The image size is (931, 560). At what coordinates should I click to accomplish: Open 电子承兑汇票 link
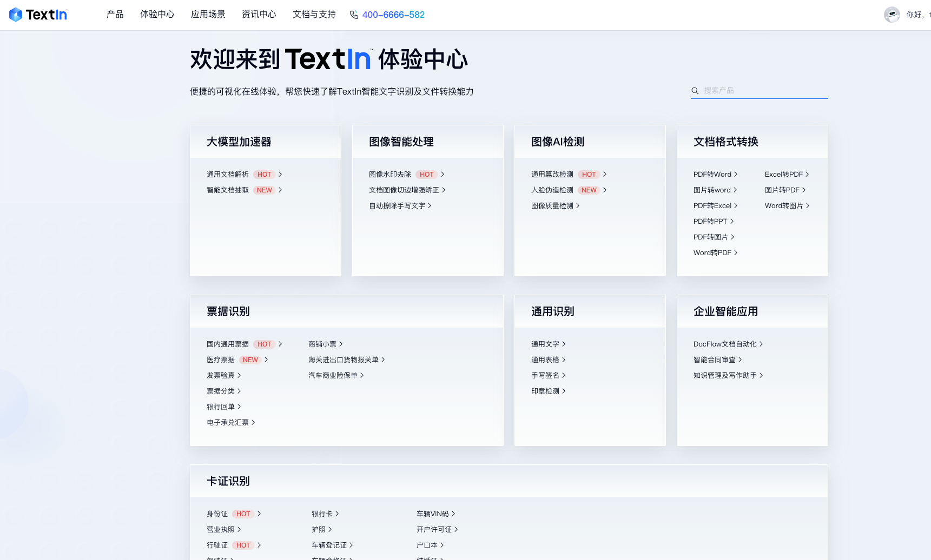click(x=228, y=423)
